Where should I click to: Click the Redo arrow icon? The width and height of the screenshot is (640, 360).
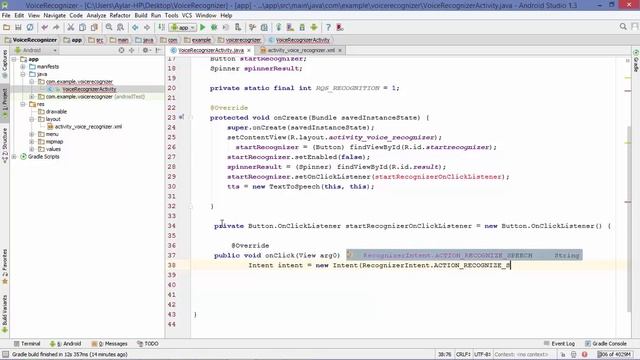click(56, 27)
